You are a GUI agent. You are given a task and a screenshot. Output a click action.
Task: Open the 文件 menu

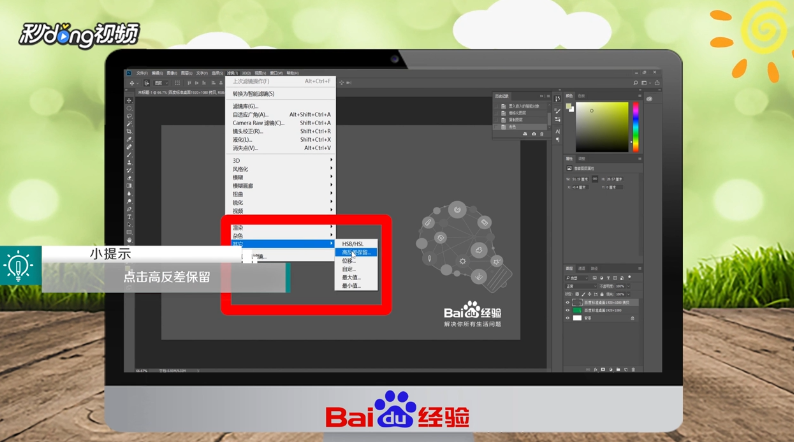point(142,73)
